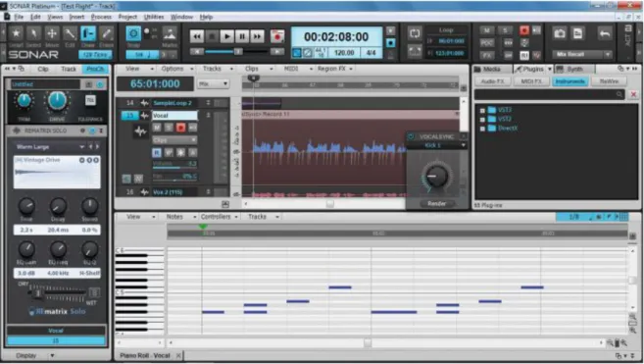Select the Move tool icon
Image resolution: width=644 pixels, height=364 pixels.
point(52,33)
